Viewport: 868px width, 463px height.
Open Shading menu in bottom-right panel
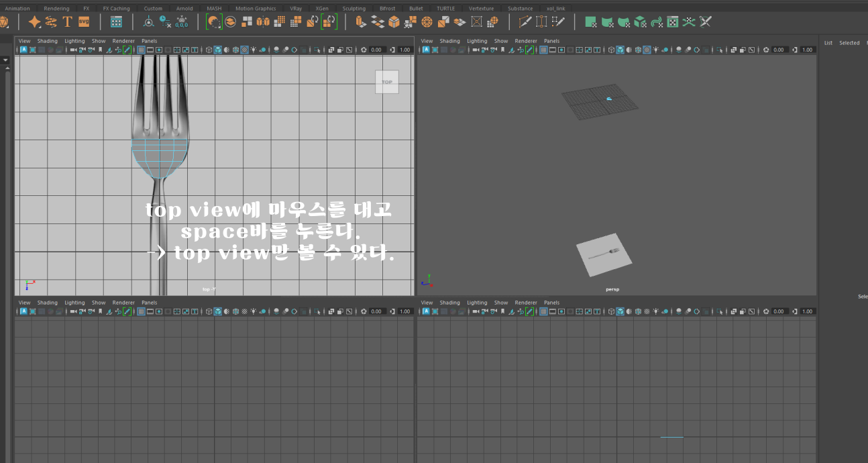click(x=449, y=303)
